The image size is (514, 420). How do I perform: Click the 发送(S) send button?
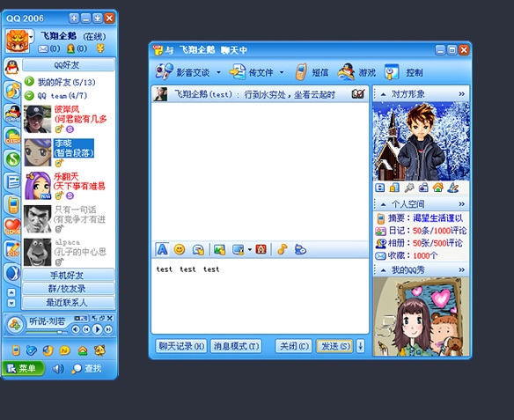tap(334, 346)
